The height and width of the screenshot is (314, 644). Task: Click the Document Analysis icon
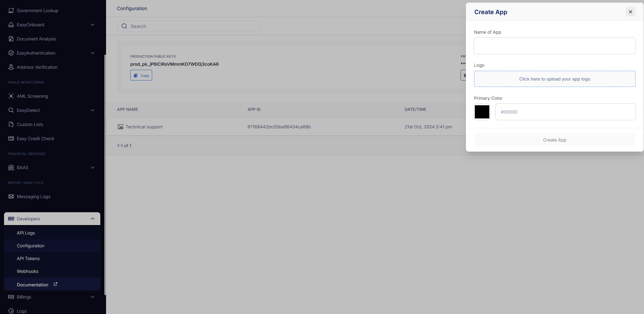tap(11, 39)
